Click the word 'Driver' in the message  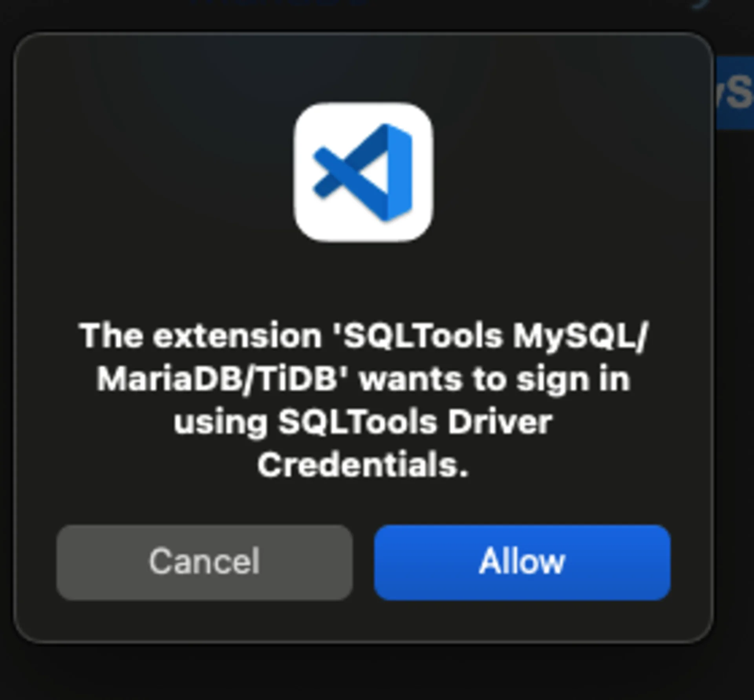pyautogui.click(x=500, y=422)
